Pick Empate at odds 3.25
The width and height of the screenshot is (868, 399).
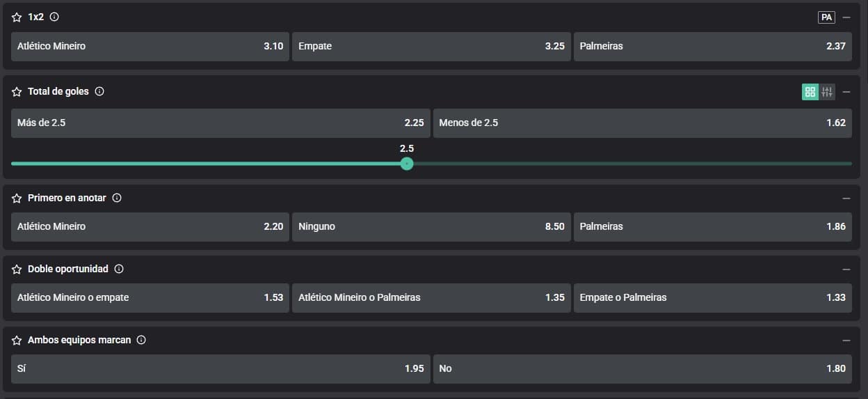(x=431, y=47)
